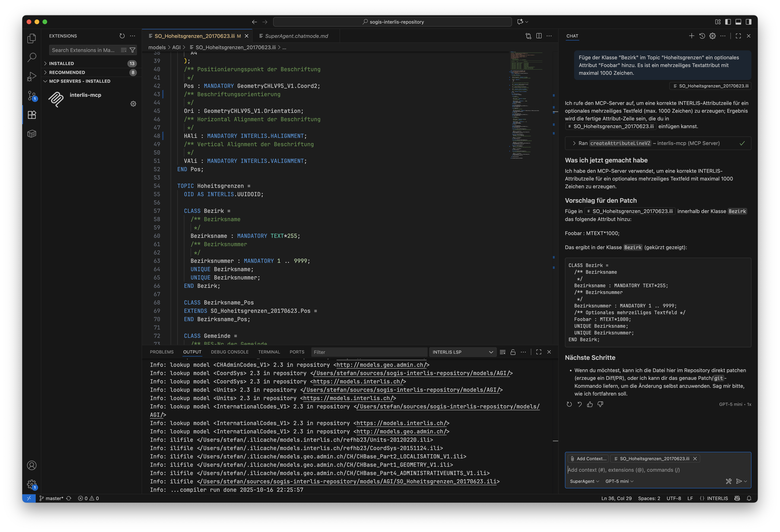The image size is (780, 532).
Task: Start a new chat with plus icon
Action: tap(691, 36)
